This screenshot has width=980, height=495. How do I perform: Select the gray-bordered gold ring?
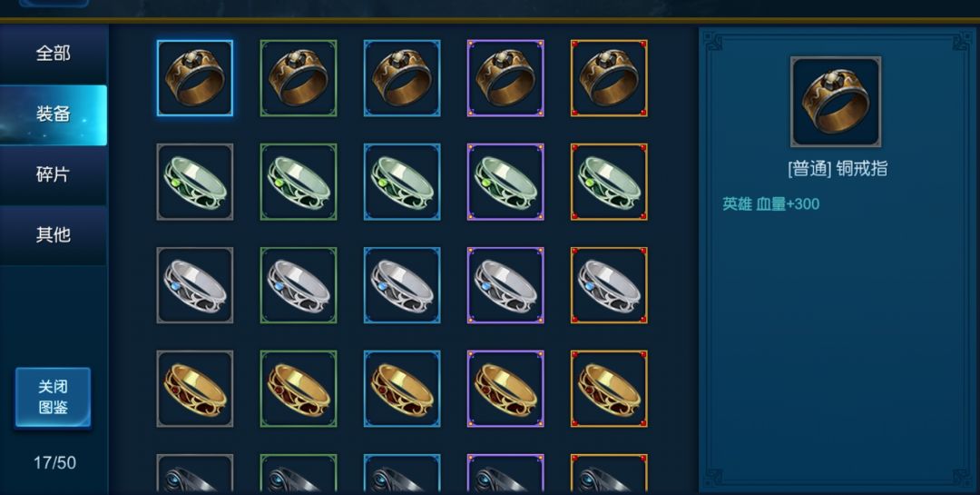click(194, 389)
